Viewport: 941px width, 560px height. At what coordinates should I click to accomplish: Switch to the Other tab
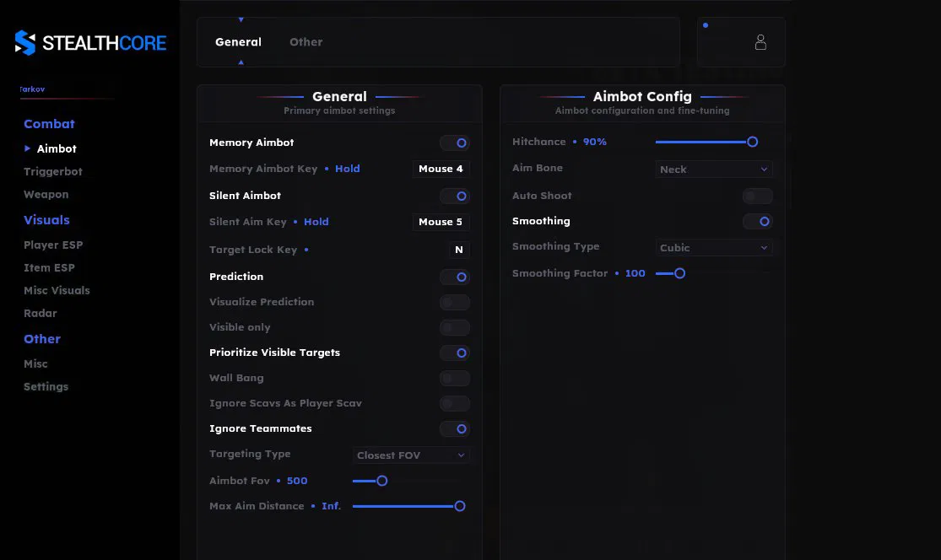click(306, 42)
